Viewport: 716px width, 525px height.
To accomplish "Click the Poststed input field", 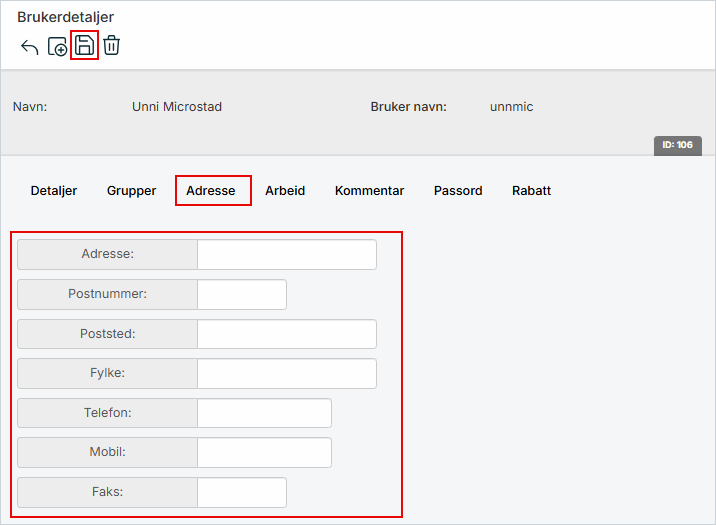I will click(286, 334).
